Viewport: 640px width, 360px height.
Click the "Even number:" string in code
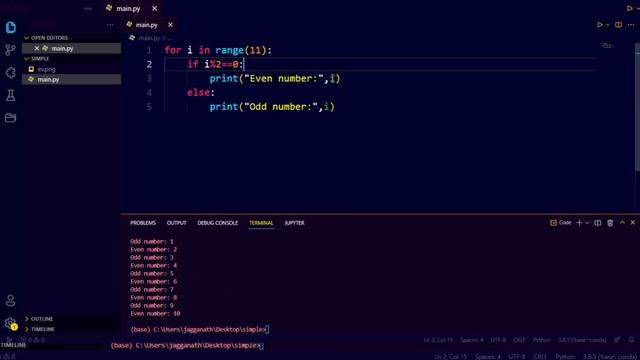click(284, 78)
